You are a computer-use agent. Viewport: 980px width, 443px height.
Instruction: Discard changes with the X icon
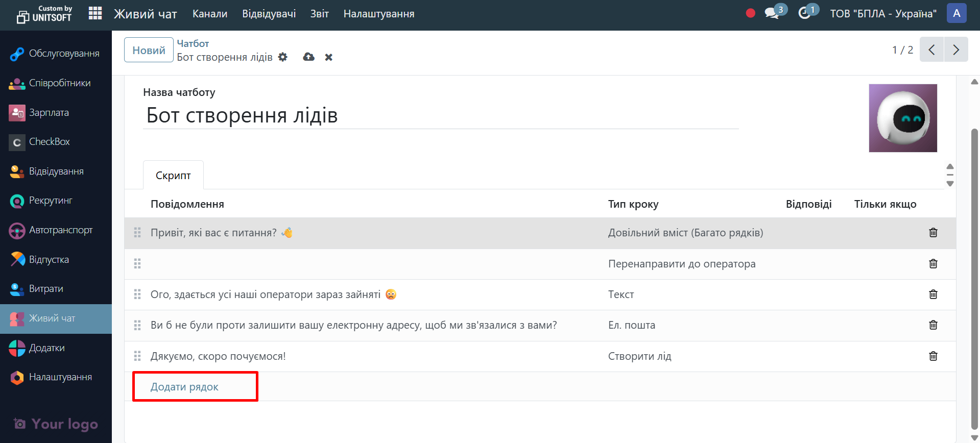point(329,57)
